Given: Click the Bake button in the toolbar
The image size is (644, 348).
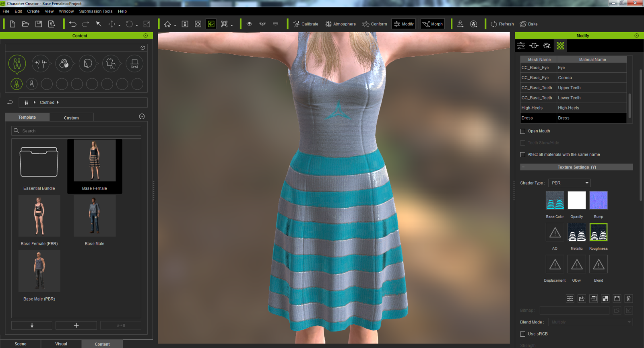Looking at the screenshot, I should (x=529, y=24).
